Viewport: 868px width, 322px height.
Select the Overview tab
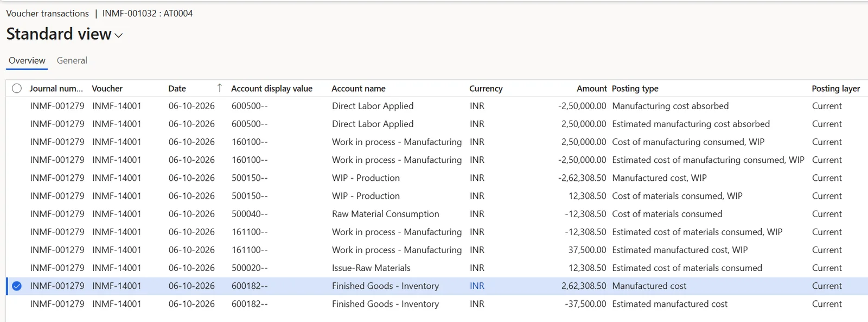tap(27, 60)
